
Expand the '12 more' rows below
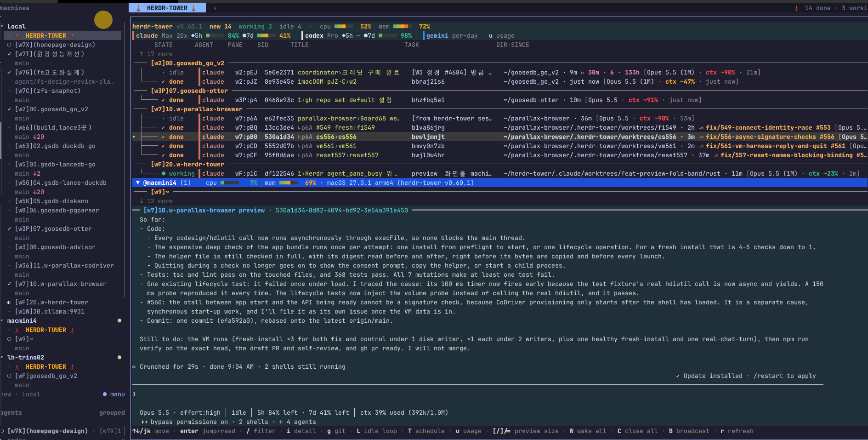click(x=156, y=201)
